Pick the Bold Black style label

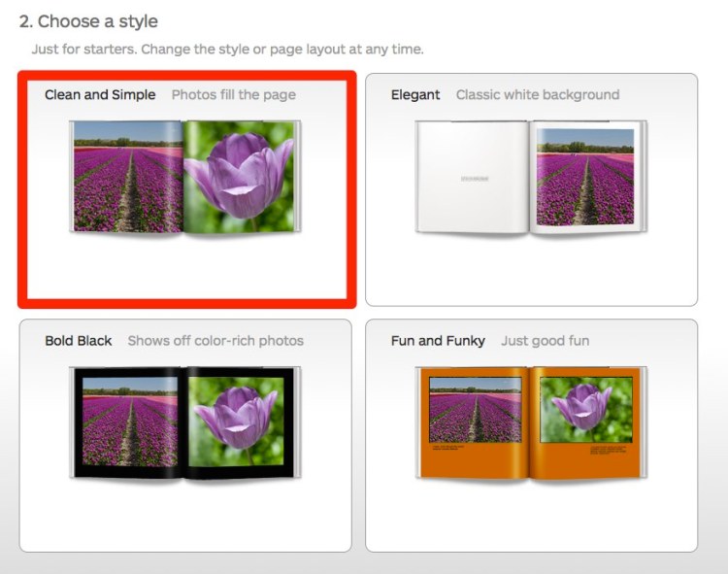coord(79,341)
